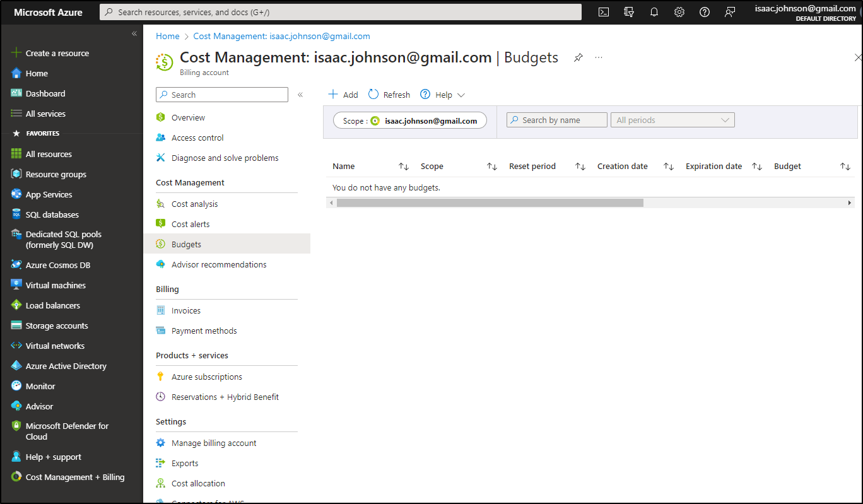The height and width of the screenshot is (504, 863).
Task: Open the Directories + subscriptions filter icon
Action: pos(629,12)
